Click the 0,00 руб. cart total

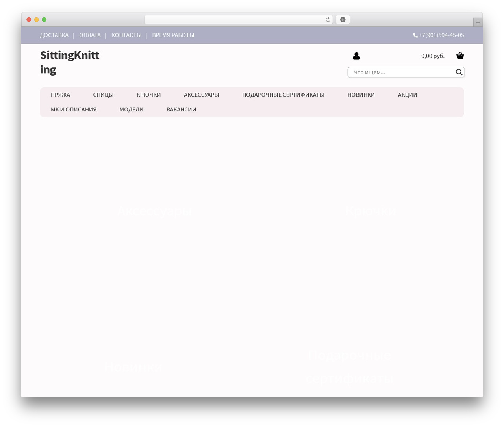[433, 56]
